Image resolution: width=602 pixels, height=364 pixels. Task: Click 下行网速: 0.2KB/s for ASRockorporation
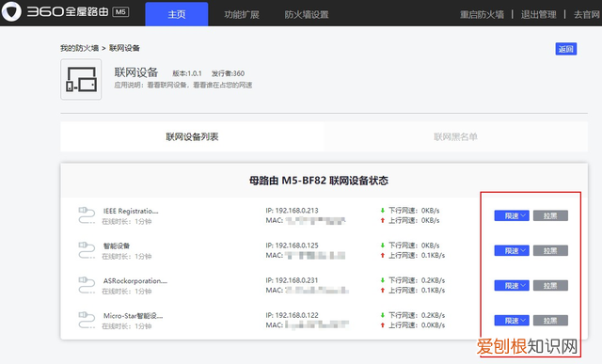[x=417, y=280]
